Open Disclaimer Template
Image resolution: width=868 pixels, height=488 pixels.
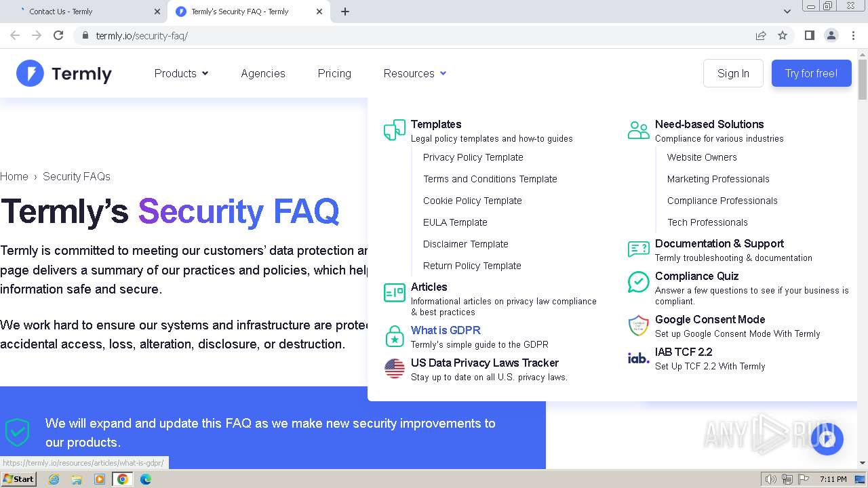click(x=466, y=244)
